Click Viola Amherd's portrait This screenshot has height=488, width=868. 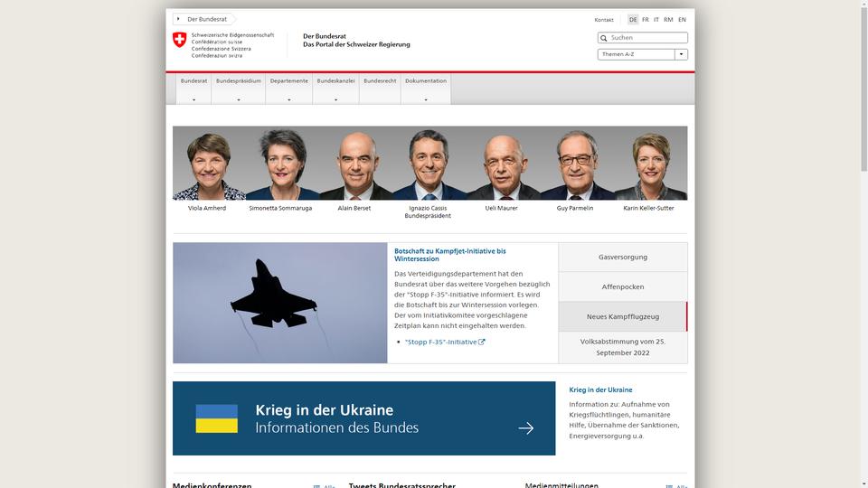point(209,164)
